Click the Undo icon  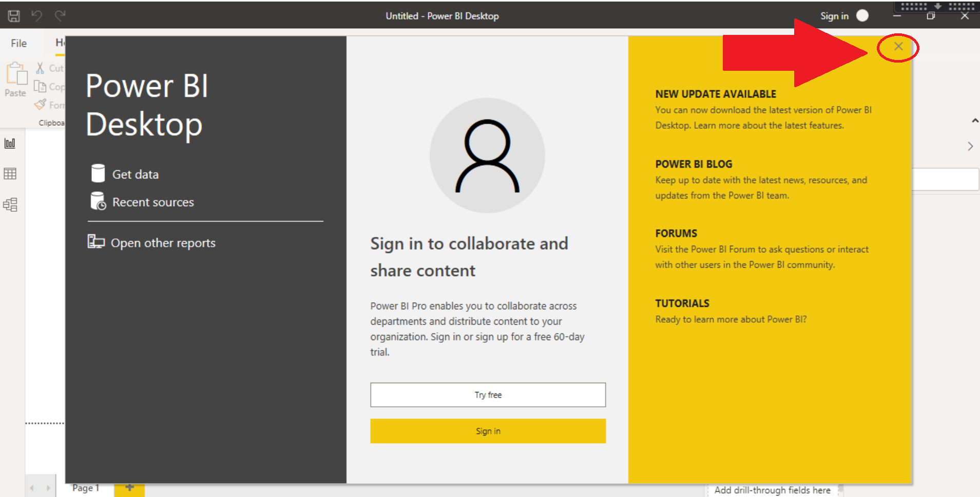(x=36, y=15)
